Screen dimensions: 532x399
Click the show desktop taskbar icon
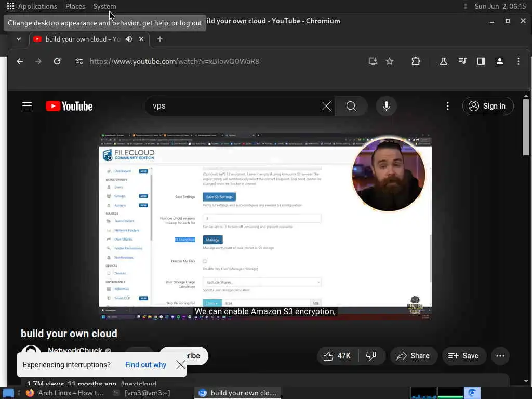click(x=8, y=393)
